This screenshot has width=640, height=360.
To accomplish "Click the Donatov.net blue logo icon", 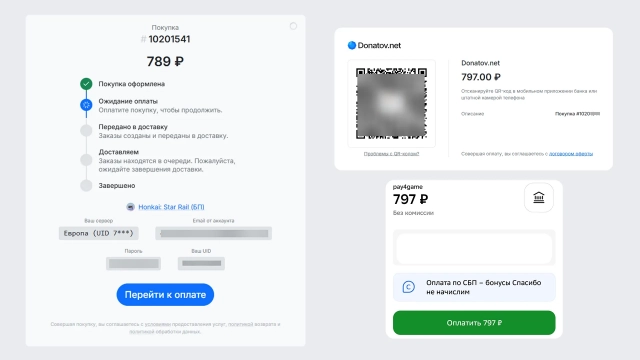I will click(x=351, y=45).
